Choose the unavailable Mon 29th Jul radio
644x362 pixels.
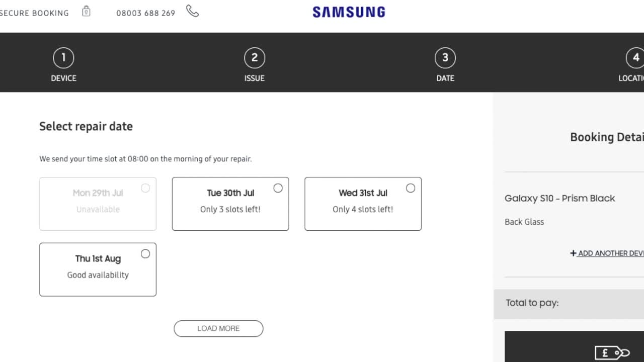pyautogui.click(x=145, y=188)
